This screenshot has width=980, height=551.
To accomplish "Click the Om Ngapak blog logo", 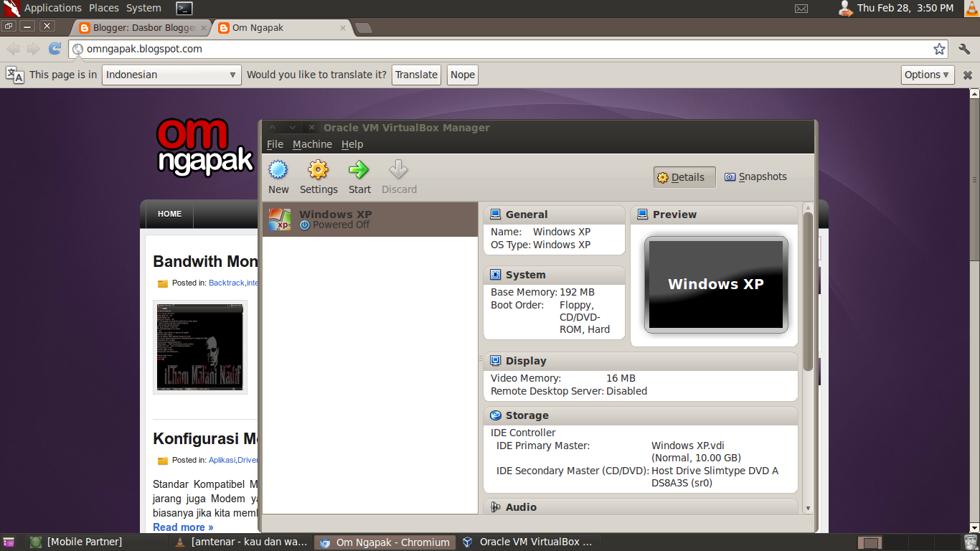I will pos(205,147).
